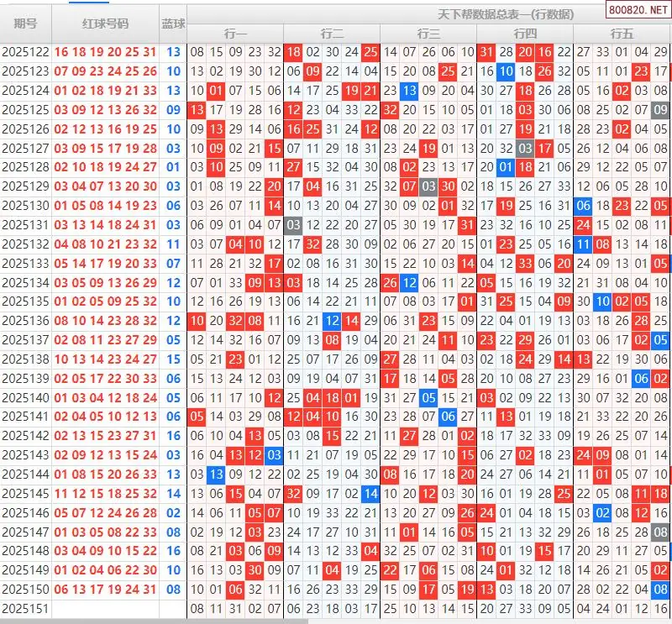Click the 天下帮数据总表一(行数据) title

pos(494,14)
